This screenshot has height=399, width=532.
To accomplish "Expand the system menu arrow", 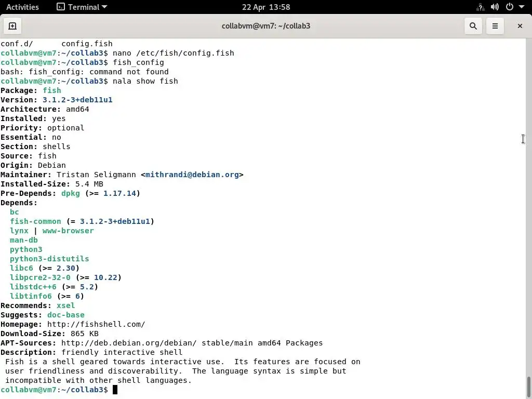I will [x=522, y=7].
